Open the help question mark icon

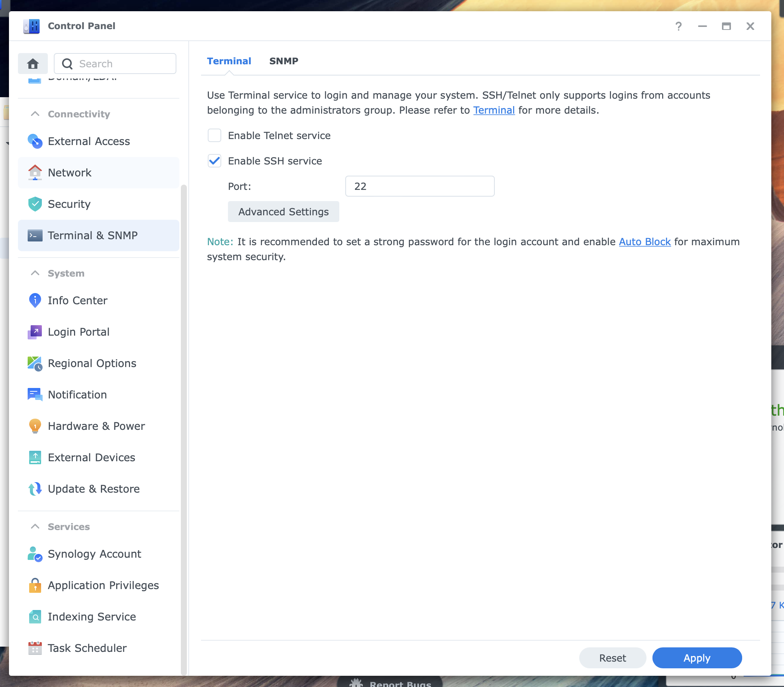click(x=678, y=26)
